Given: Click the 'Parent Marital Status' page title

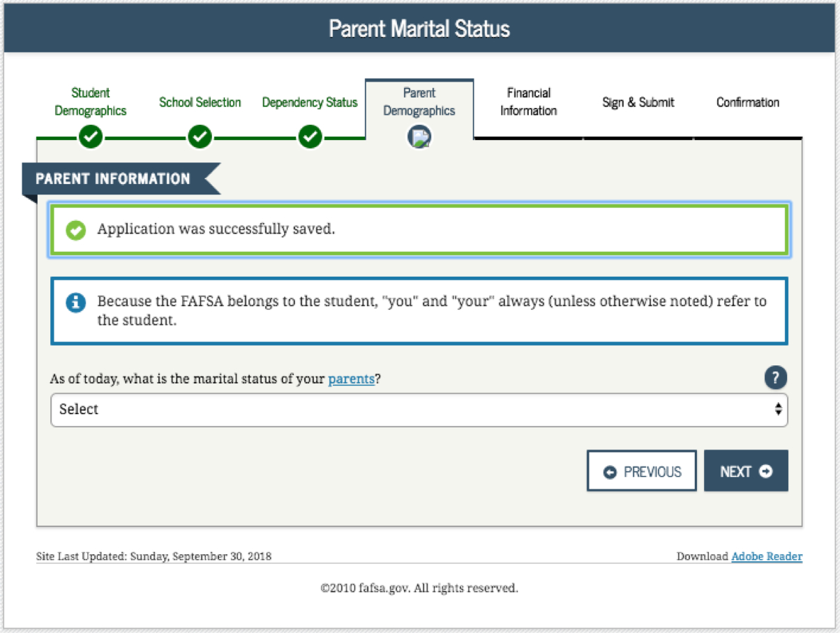Looking at the screenshot, I should coord(419,29).
